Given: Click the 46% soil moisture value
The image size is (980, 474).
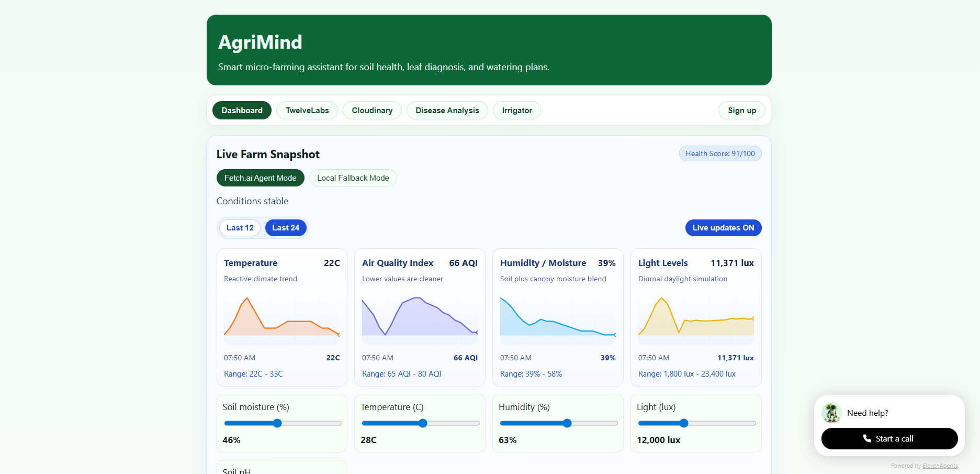Looking at the screenshot, I should tap(231, 440).
